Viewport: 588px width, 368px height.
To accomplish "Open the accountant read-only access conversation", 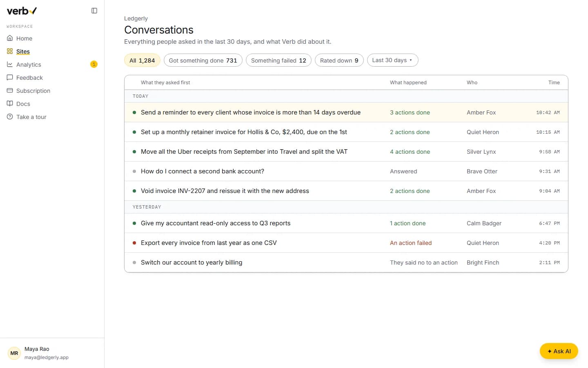I will 346,223.
